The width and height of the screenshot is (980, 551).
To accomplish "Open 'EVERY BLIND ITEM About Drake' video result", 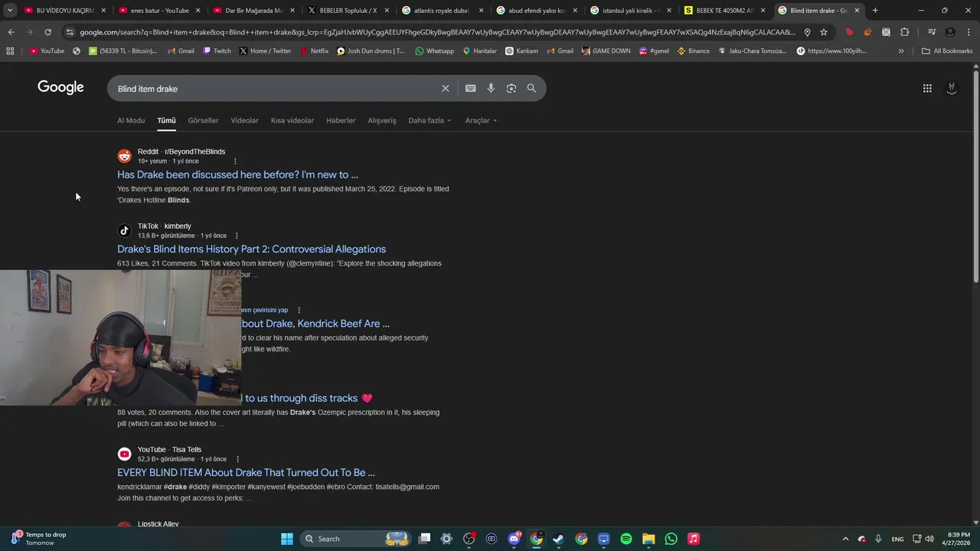I will click(246, 472).
